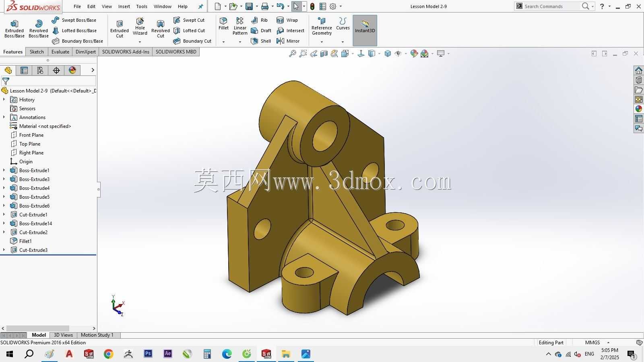Expand the History folder
The height and width of the screenshot is (362, 644).
(x=4, y=99)
